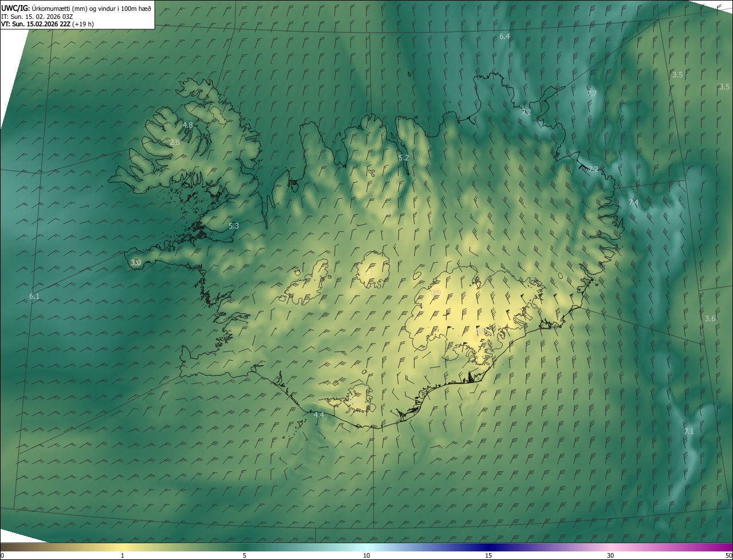Click the 4.8 value in the Westfjords

(x=187, y=125)
